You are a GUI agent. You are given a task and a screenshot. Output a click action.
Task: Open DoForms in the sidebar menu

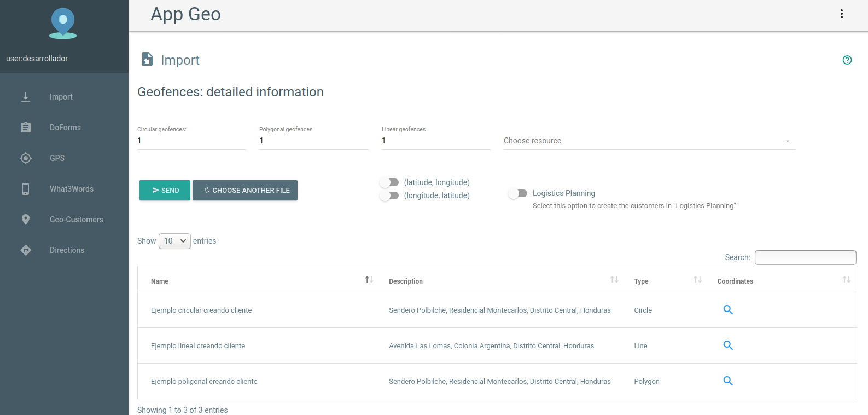click(64, 128)
